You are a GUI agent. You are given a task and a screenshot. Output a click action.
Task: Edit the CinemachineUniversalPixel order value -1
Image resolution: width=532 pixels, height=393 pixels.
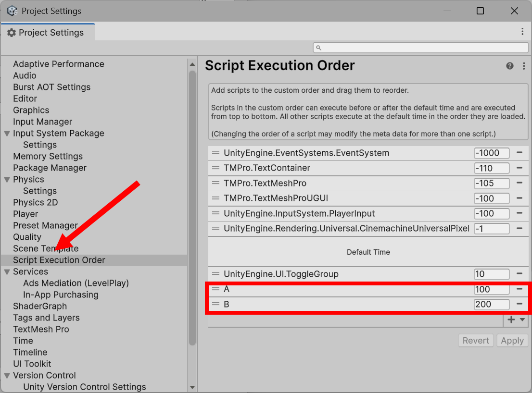tap(492, 229)
